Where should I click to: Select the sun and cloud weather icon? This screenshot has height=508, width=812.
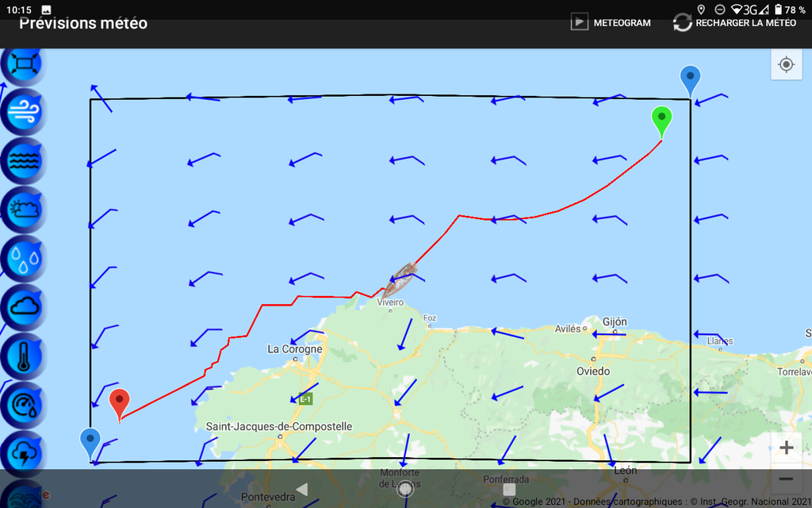coord(23,210)
